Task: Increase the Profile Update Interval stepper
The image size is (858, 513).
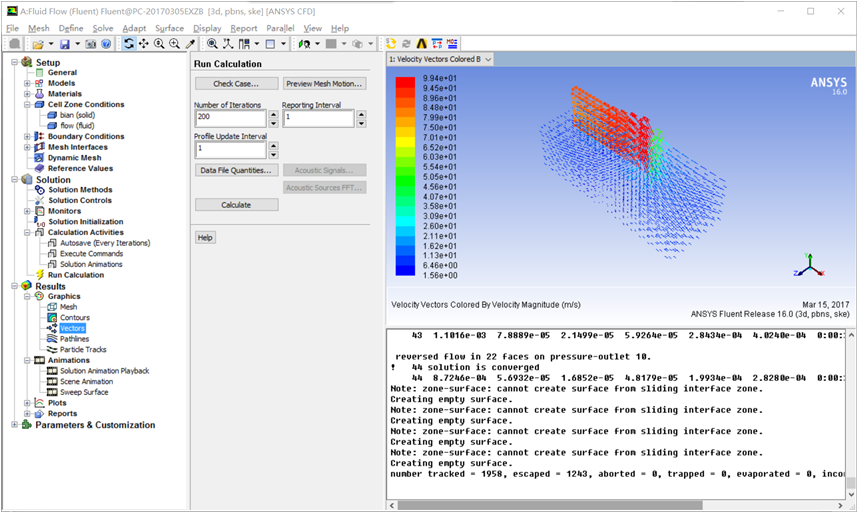Action: [x=274, y=145]
